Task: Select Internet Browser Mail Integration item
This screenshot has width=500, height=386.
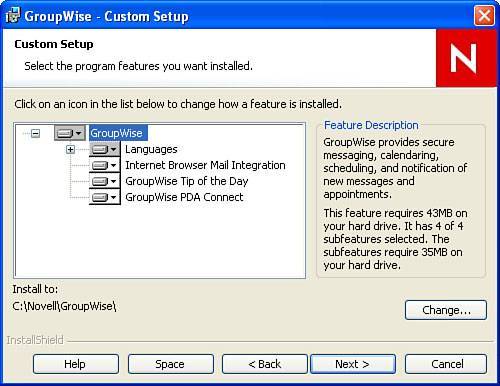Action: 205,165
